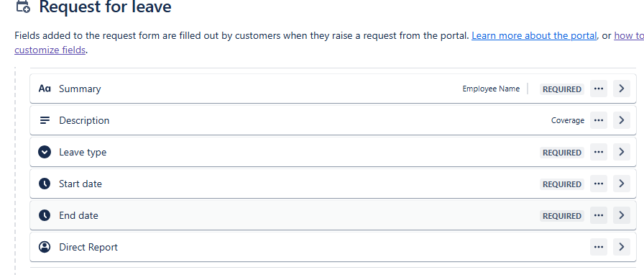Viewport: 644px width, 275px height.
Task: Click the Summary text field icon
Action: pos(45,89)
